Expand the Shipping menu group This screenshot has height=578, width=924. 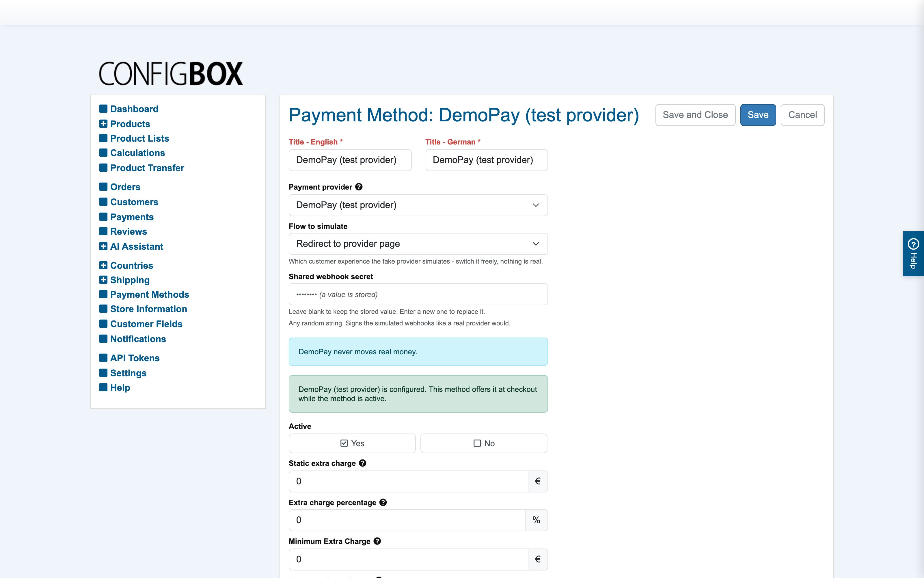103,280
